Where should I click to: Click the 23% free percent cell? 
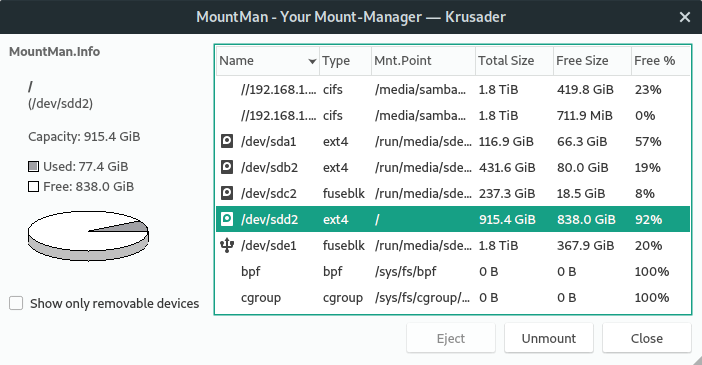click(x=648, y=90)
